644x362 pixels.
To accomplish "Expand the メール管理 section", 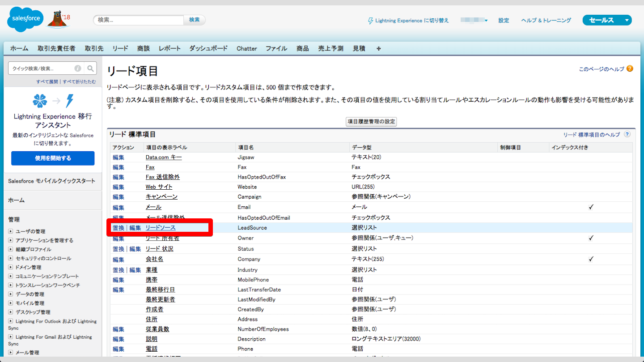I will [x=10, y=352].
